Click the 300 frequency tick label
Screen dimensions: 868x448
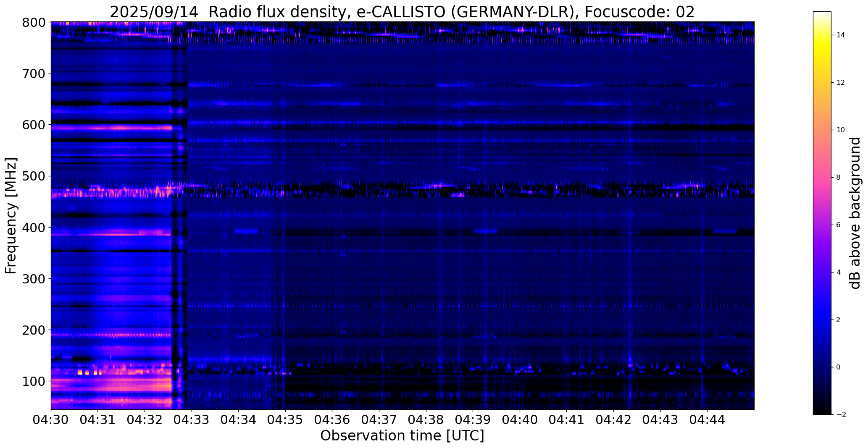[x=34, y=279]
